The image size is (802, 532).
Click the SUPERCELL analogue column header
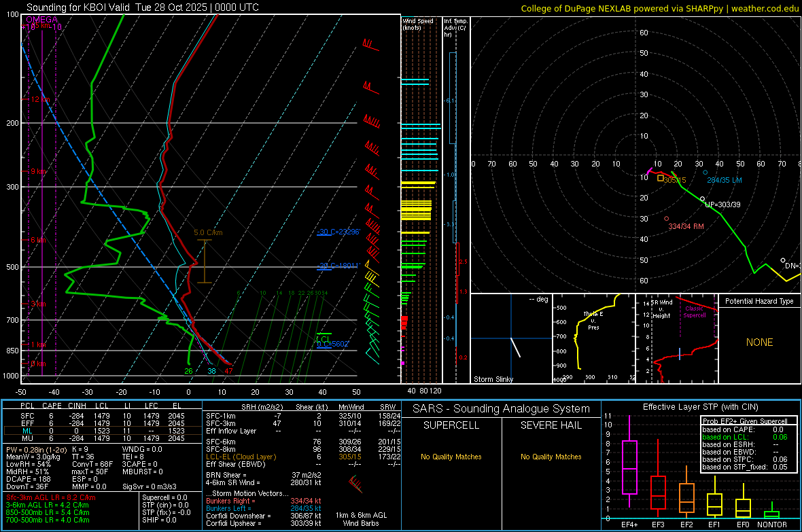[451, 425]
